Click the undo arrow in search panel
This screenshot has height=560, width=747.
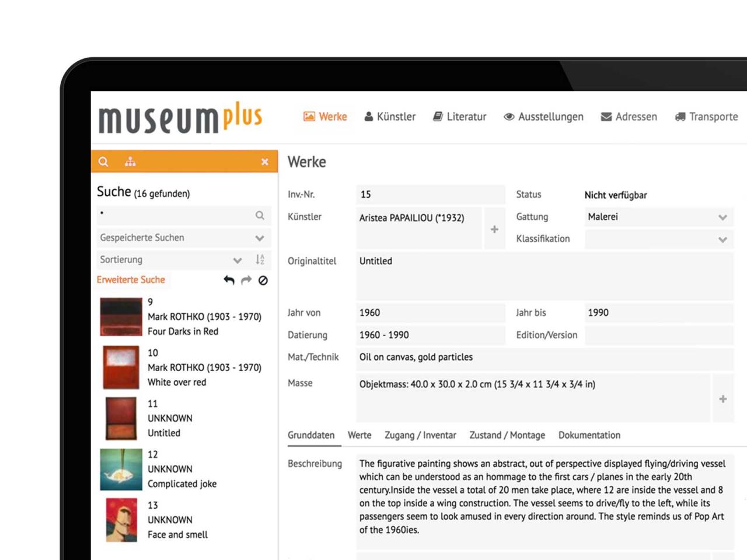229,280
